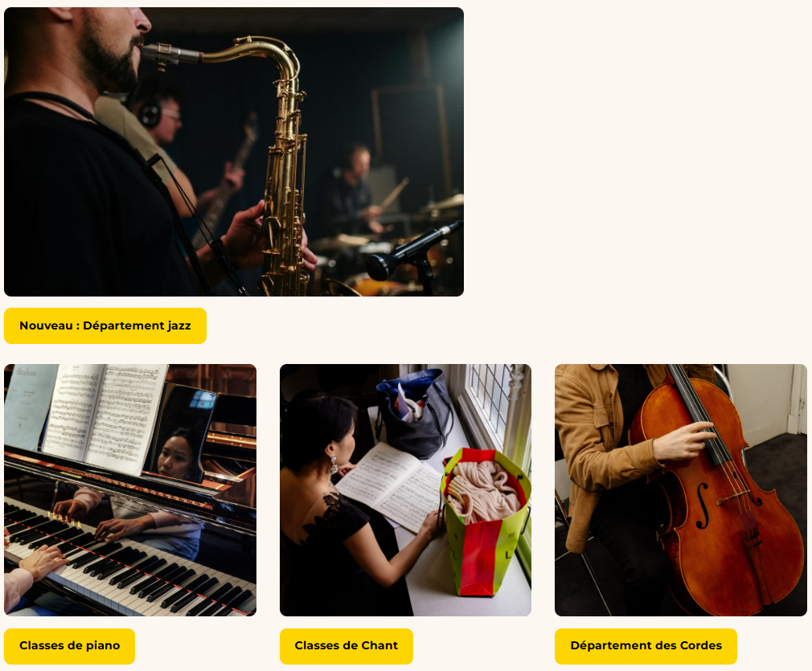Select the singer reading sheet music photo

coord(405,490)
